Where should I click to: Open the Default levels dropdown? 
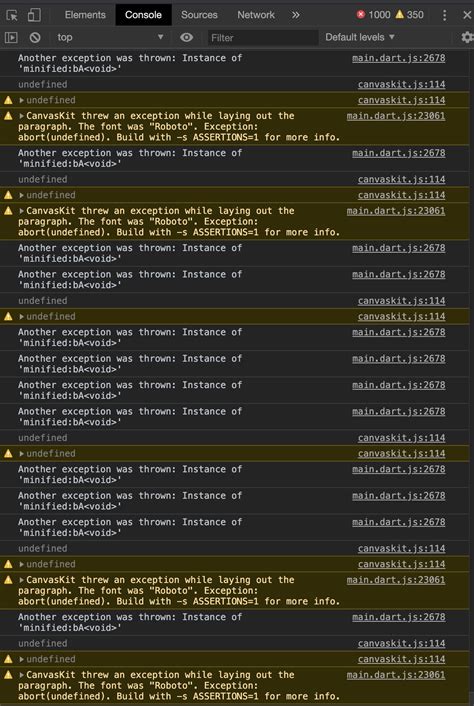tap(360, 37)
